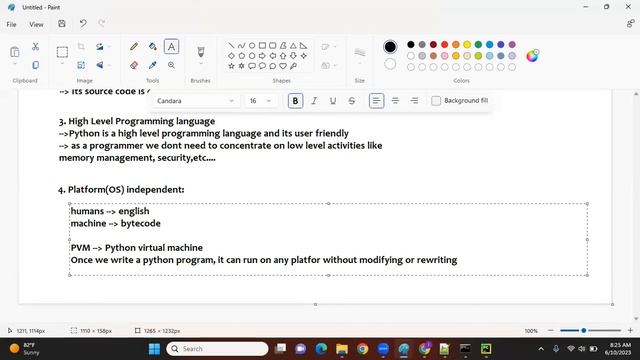Set text alignment to left
This screenshot has width=640, height=360.
[x=376, y=101]
